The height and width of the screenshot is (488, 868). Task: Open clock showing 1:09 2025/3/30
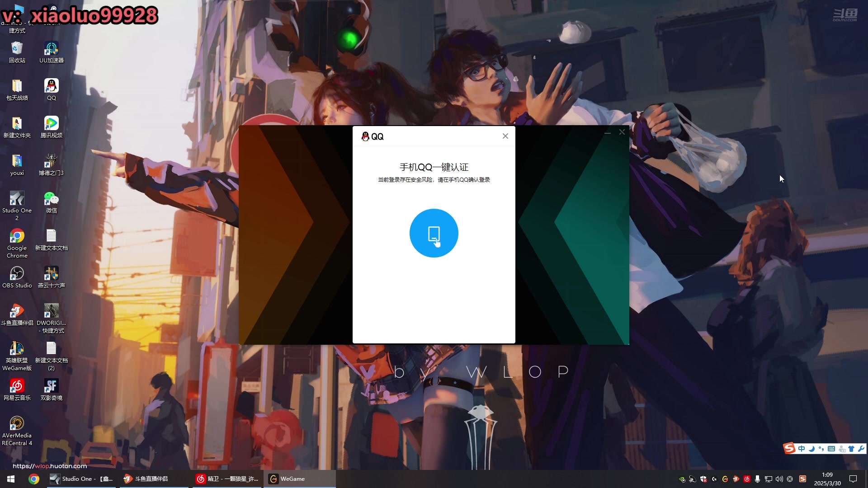coord(827,479)
